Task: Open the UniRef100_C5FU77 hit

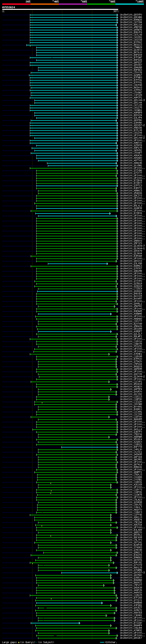Action: click(x=131, y=585)
